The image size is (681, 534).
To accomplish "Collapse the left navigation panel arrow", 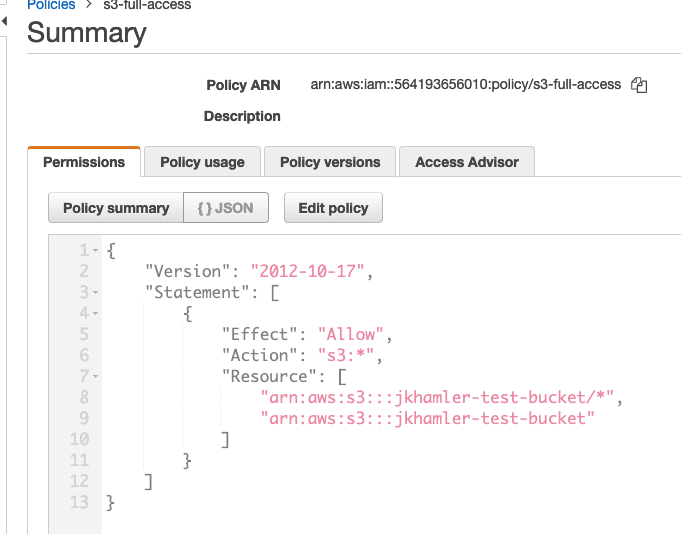I will 4,20.
